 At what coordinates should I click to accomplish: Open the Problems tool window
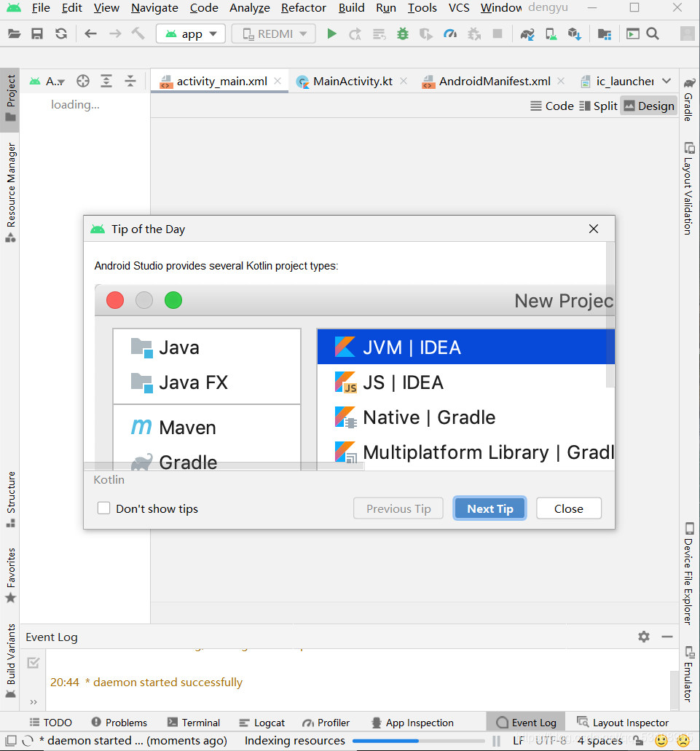[x=119, y=723]
